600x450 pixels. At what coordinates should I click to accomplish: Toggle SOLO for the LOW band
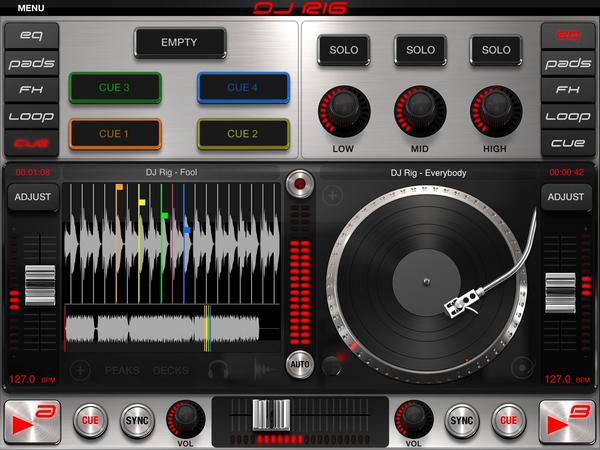coord(344,50)
